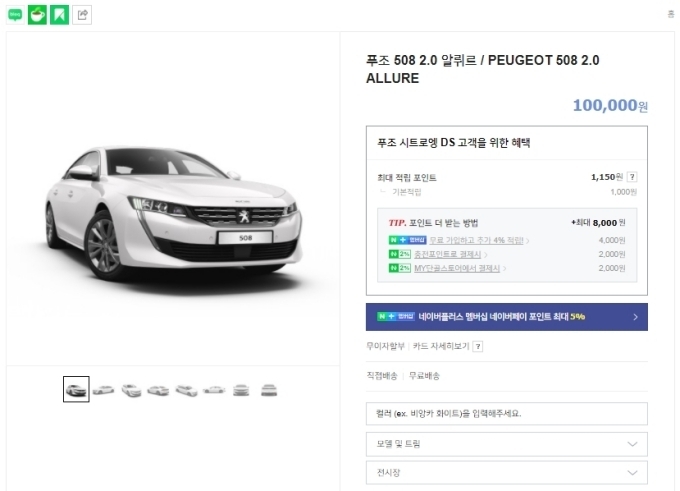Screen dimensions: 680x491
Task: Select the second car thumbnail
Action: tap(104, 389)
